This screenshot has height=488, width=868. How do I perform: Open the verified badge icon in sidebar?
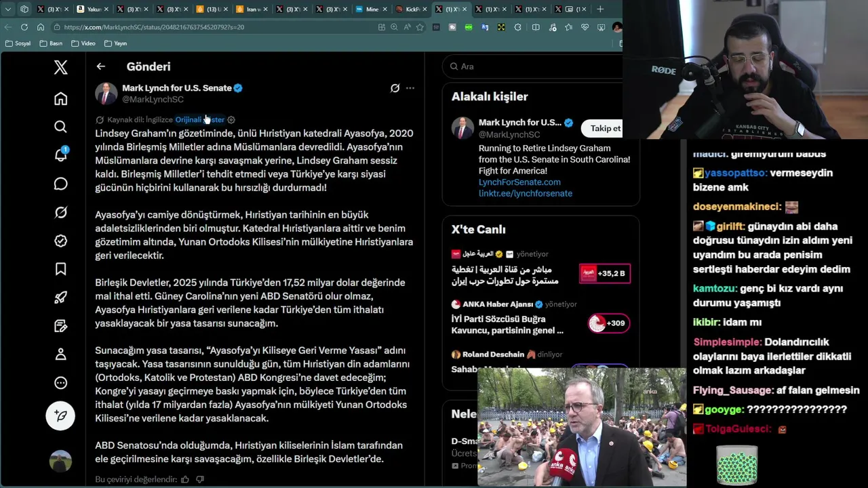tap(60, 241)
